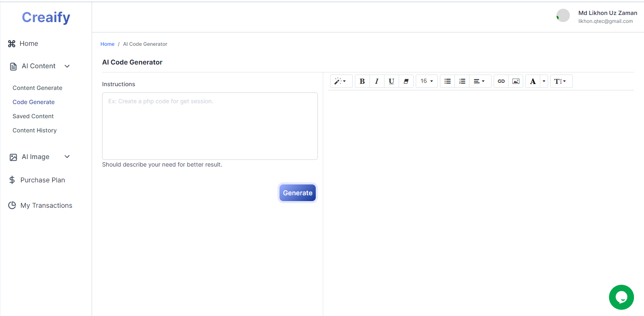This screenshot has width=644, height=316.
Task: Click the Home sidebar label
Action: tap(29, 44)
